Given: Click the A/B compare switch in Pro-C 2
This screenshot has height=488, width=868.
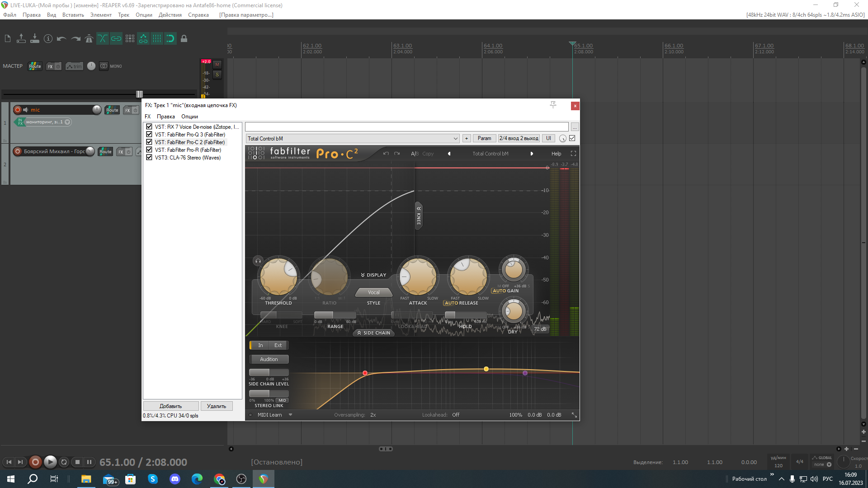Looking at the screenshot, I should pos(415,154).
